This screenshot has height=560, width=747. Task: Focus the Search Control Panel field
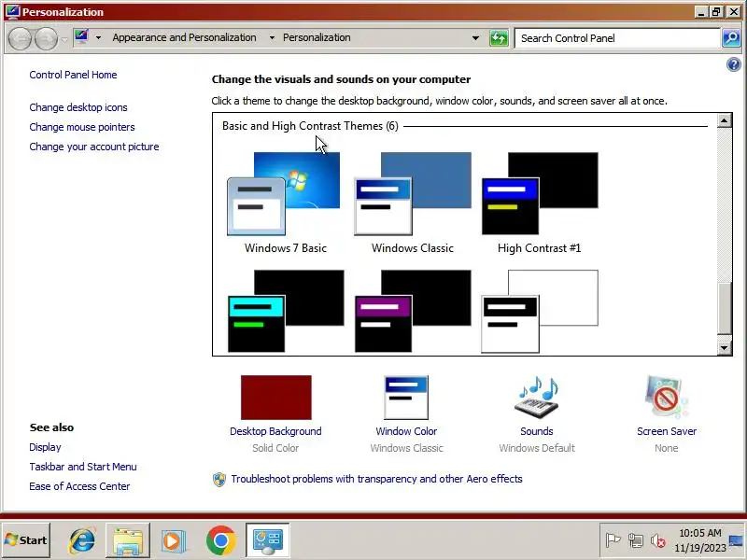(617, 38)
